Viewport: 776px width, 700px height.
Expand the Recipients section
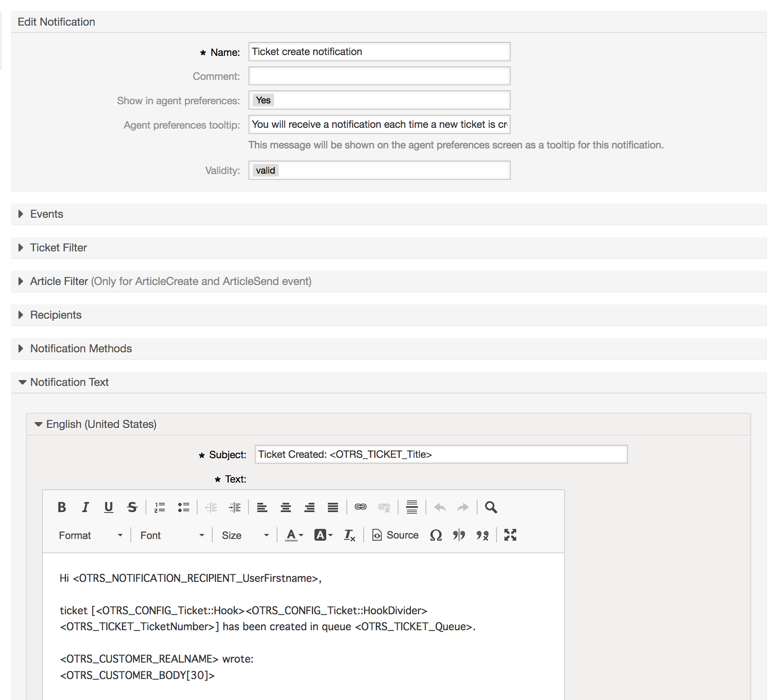(55, 314)
